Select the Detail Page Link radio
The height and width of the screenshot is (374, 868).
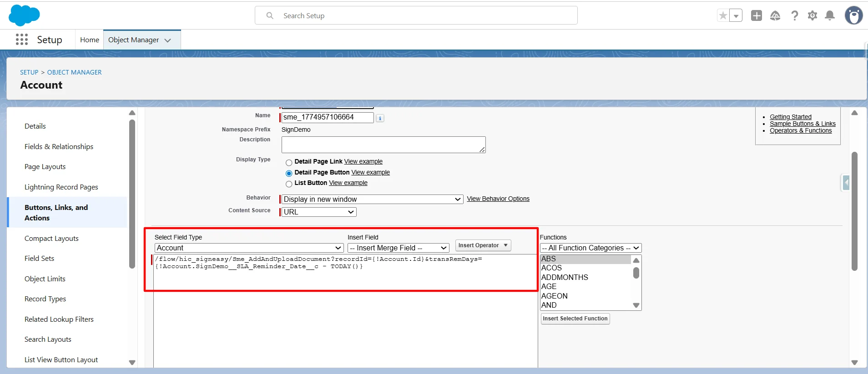(289, 162)
